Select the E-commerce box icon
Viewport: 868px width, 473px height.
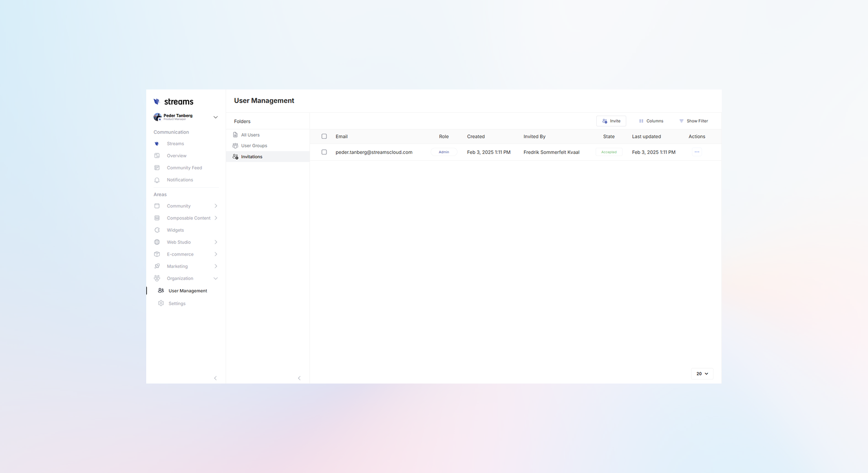[x=157, y=254]
